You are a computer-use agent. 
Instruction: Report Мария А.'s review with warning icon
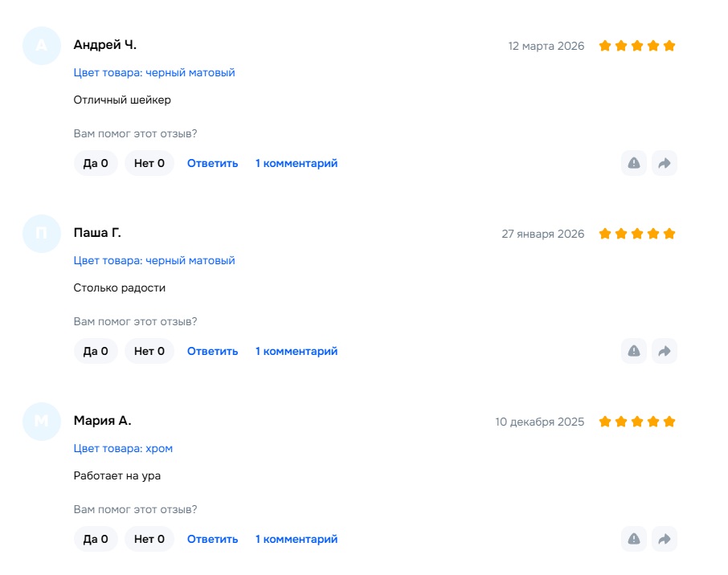pyautogui.click(x=634, y=539)
